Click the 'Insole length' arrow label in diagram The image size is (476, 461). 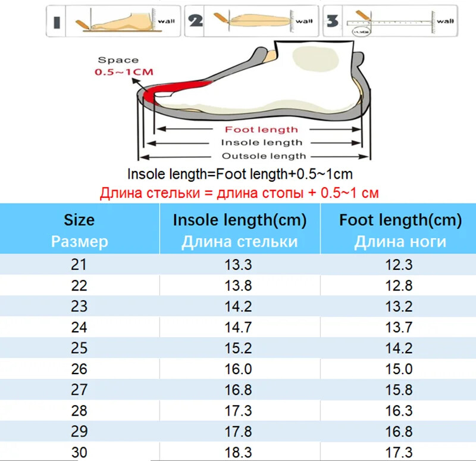(x=262, y=142)
